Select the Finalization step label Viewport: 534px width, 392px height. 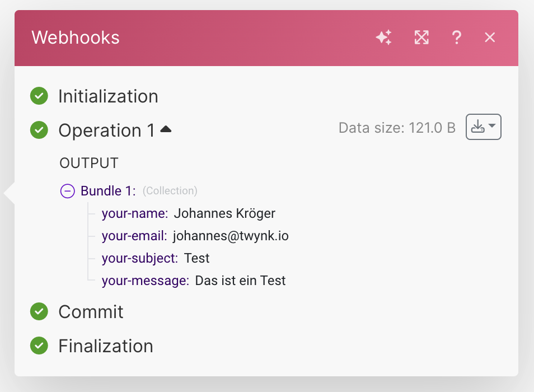105,346
